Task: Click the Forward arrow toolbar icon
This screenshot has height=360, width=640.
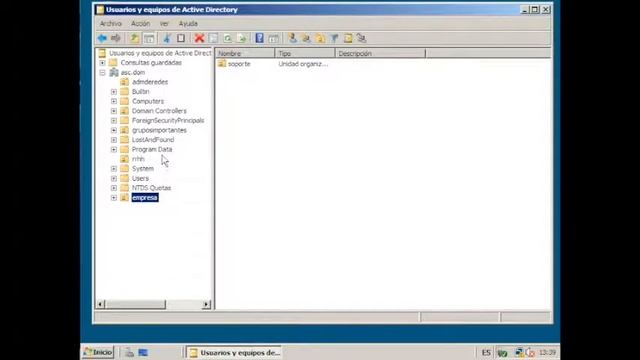Action: point(116,38)
